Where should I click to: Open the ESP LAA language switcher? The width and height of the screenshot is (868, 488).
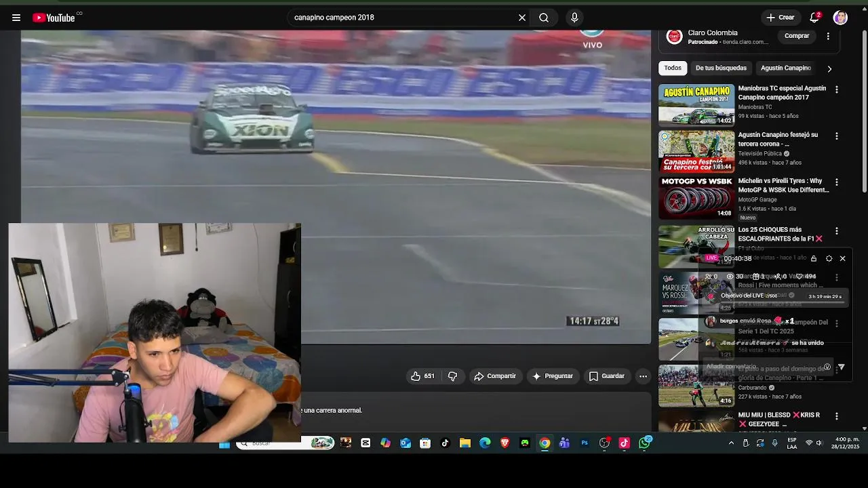pos(792,443)
